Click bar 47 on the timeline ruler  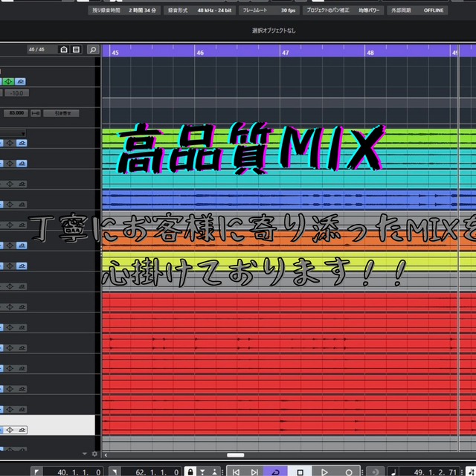[285, 52]
